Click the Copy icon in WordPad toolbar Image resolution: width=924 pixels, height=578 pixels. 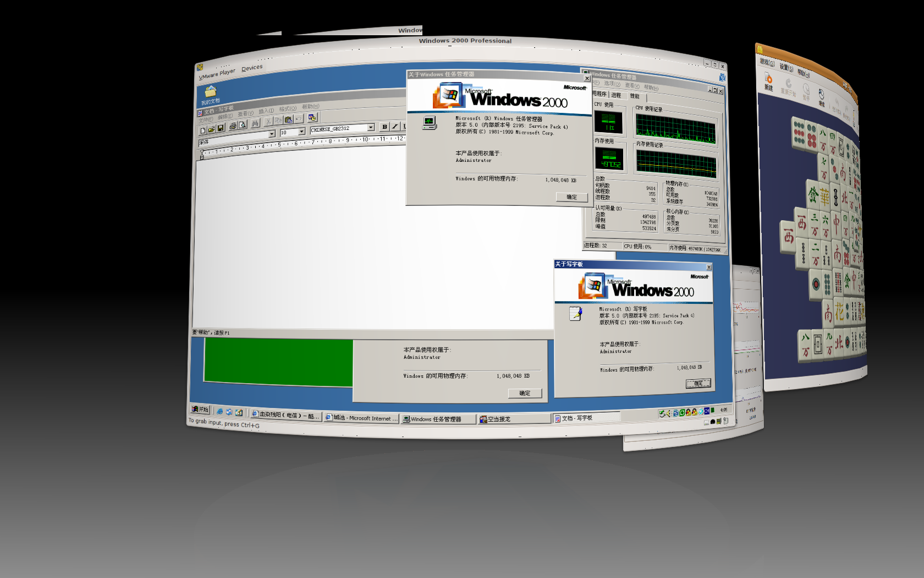(x=278, y=121)
